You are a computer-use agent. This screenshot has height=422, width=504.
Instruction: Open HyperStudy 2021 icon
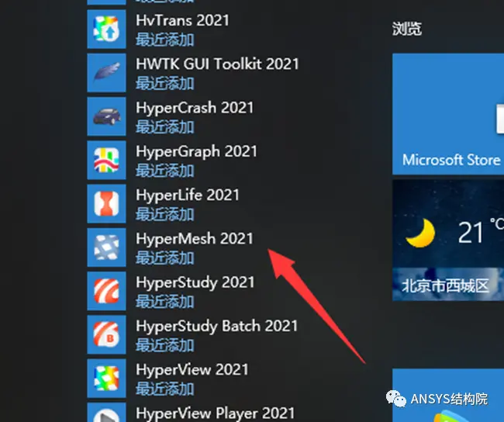(x=106, y=291)
